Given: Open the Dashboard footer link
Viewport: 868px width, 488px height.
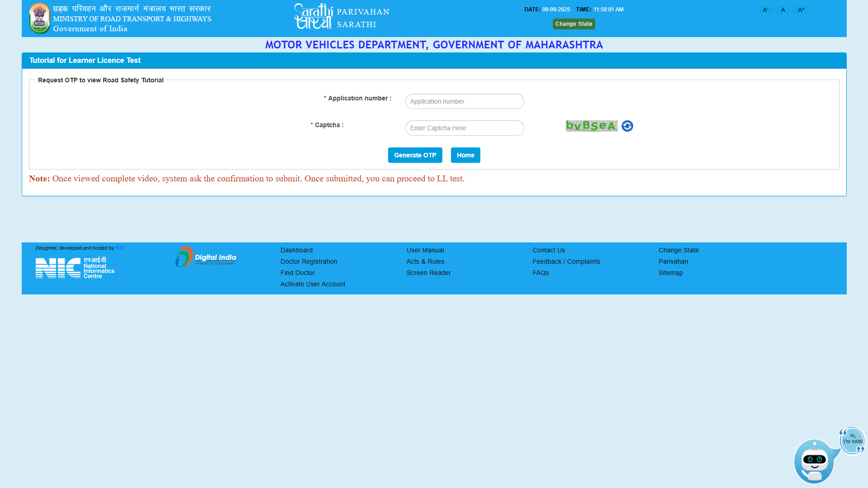Looking at the screenshot, I should coord(296,250).
